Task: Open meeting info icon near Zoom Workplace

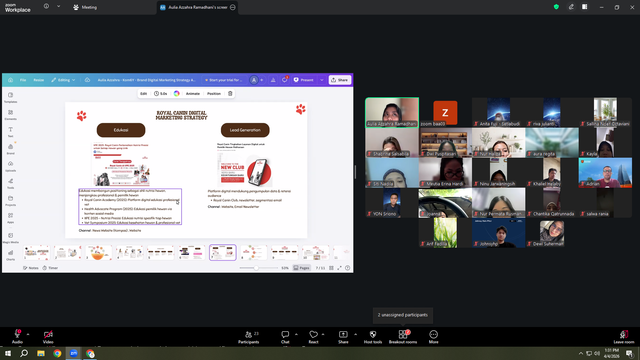Action: point(46,7)
